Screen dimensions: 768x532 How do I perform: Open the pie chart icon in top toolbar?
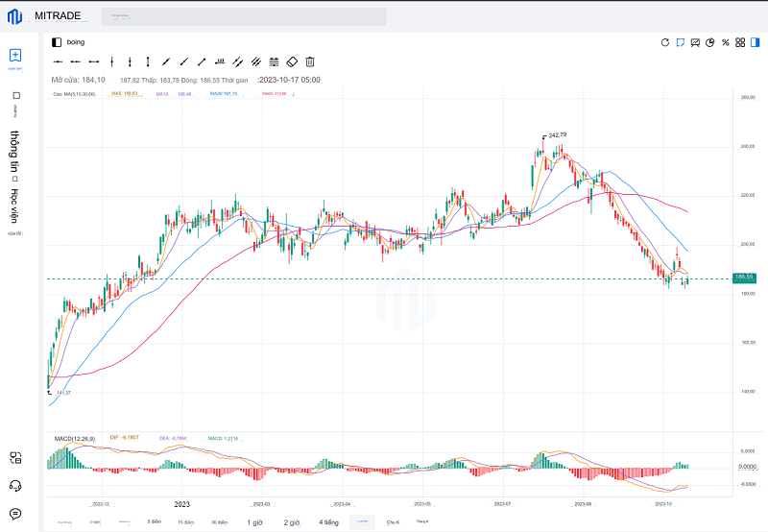tap(710, 42)
